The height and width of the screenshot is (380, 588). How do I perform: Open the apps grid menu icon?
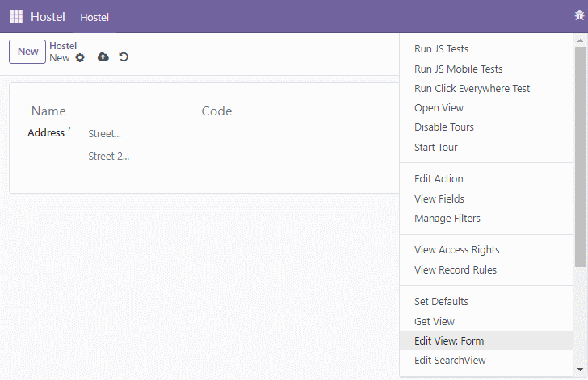(16, 16)
